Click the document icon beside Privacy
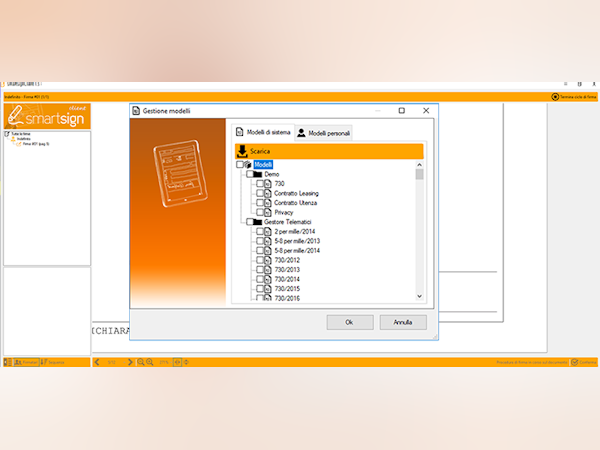 [x=268, y=212]
